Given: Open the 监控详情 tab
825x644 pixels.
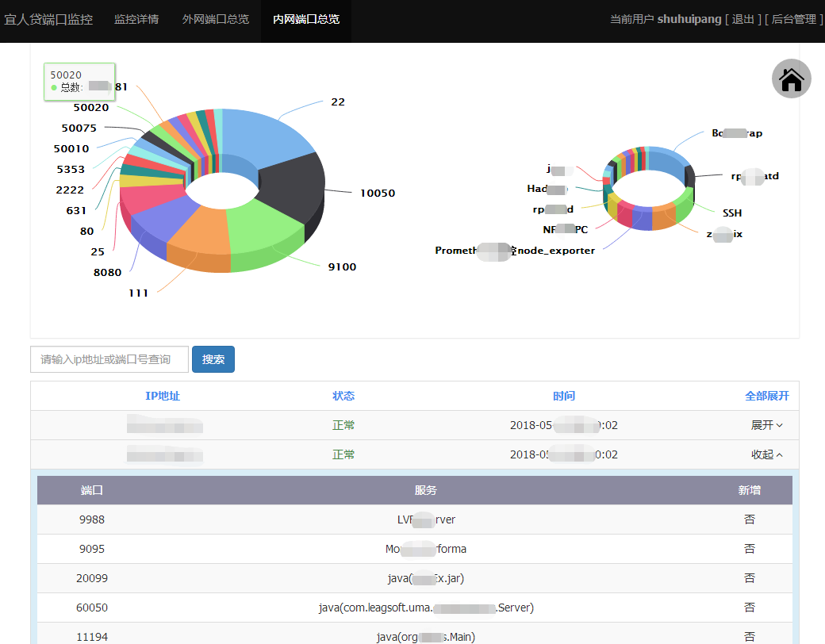Looking at the screenshot, I should tap(136, 20).
